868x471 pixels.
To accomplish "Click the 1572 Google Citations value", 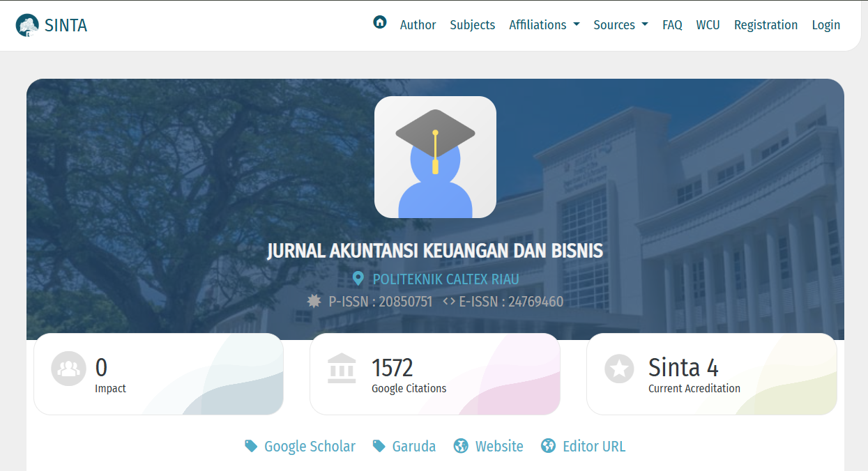I will point(393,367).
